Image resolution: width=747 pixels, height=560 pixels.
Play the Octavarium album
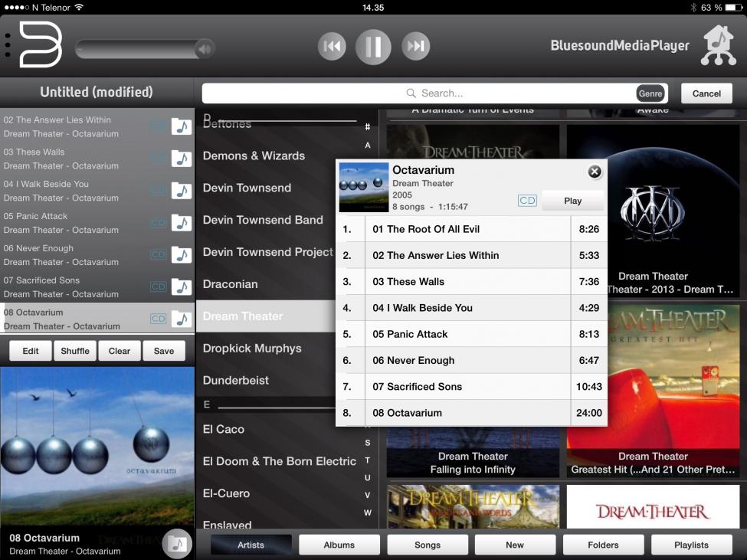pos(572,201)
